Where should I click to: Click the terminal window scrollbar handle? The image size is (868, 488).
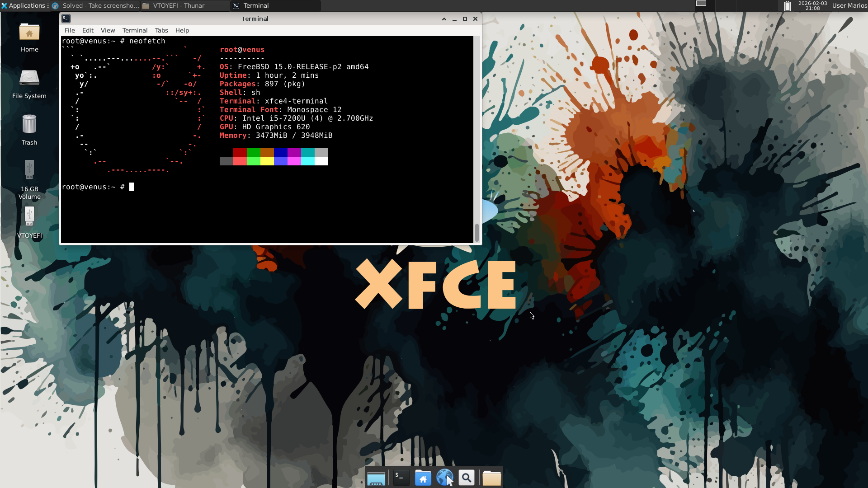click(x=477, y=232)
